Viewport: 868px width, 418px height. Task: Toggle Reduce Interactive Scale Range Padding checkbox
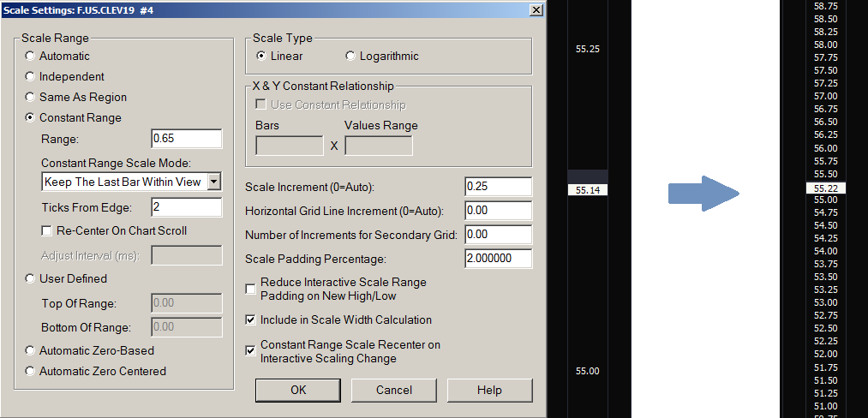point(250,289)
